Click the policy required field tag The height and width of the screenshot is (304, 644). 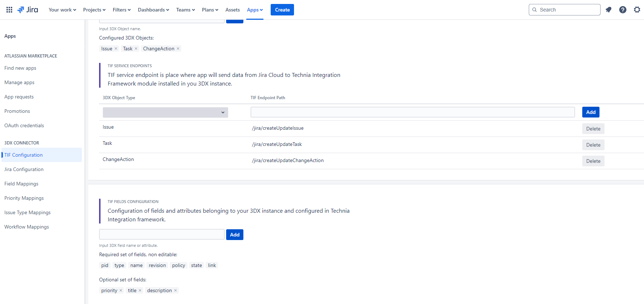click(x=178, y=265)
